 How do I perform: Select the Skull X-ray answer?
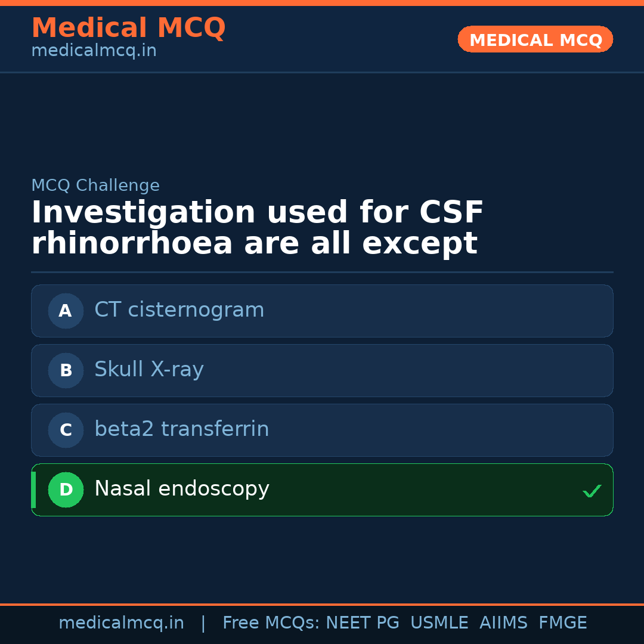[149, 370]
